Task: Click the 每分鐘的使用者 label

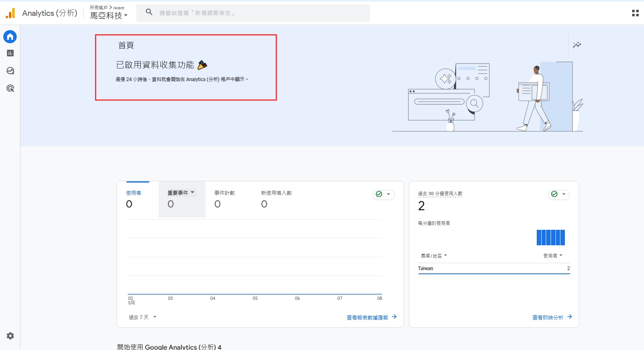Action: pos(434,223)
